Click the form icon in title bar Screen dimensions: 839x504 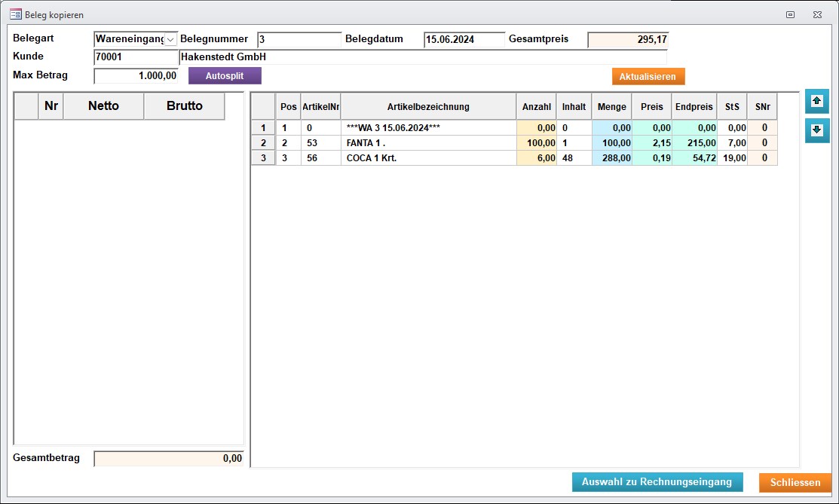pos(14,14)
